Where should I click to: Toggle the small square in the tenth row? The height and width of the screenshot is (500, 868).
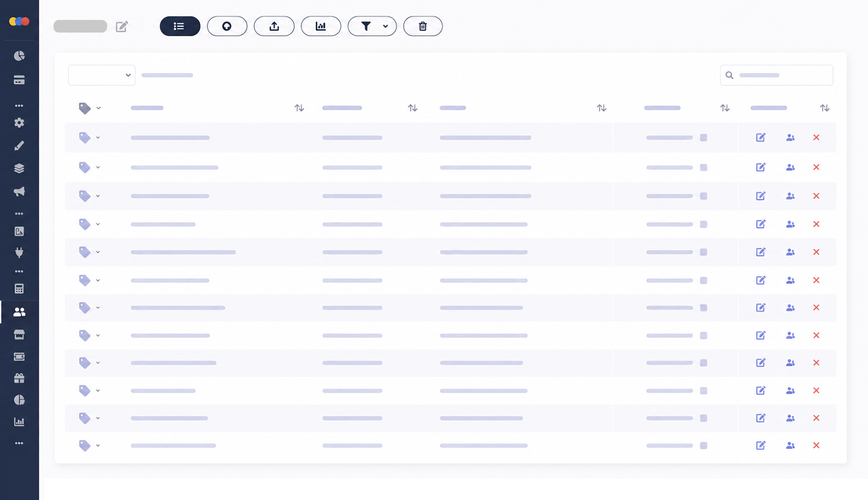click(704, 391)
